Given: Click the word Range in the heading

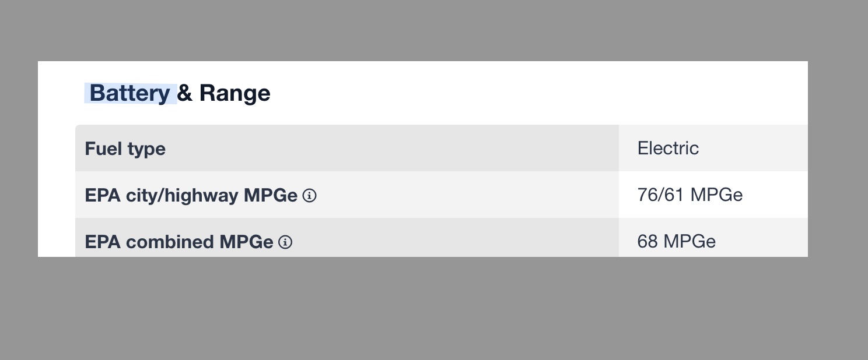Looking at the screenshot, I should tap(235, 93).
